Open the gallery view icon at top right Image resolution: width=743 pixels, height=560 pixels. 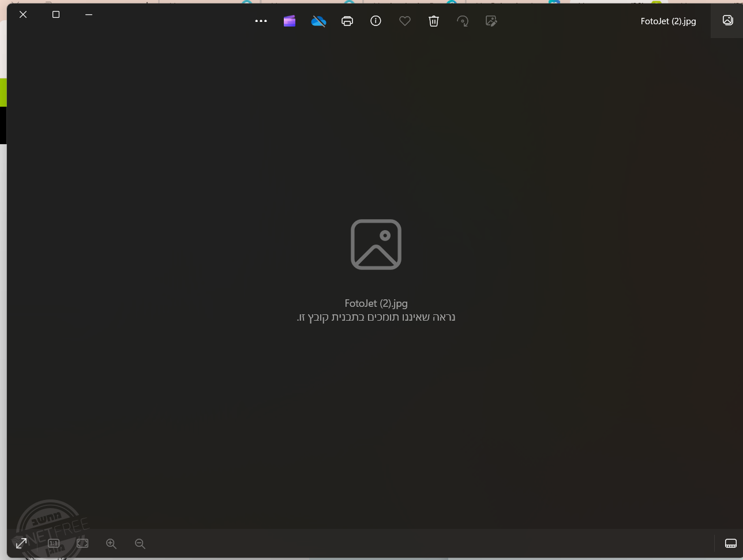coord(727,20)
